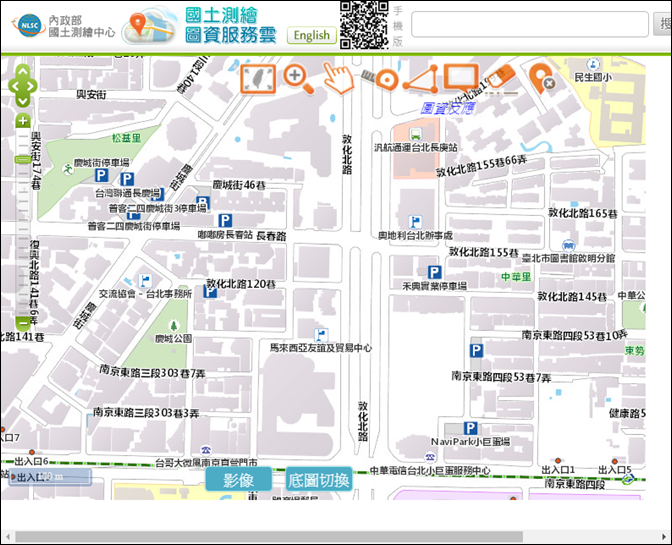Click the zoom level slider handle

(23, 160)
